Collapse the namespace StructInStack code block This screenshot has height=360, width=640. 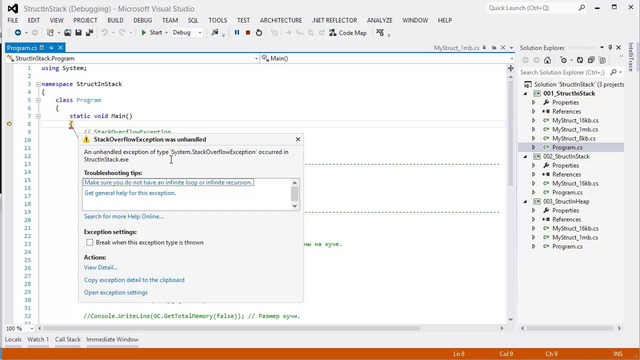coord(38,84)
